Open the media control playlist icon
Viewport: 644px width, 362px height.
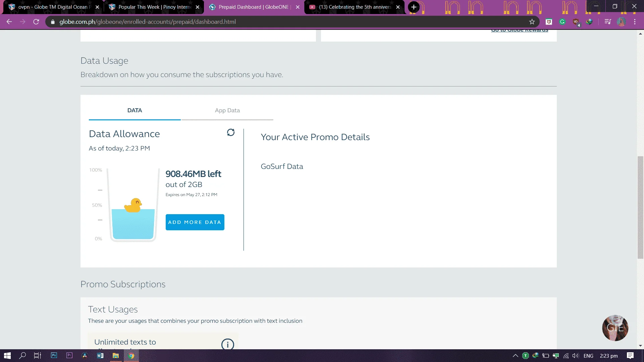[x=607, y=22]
